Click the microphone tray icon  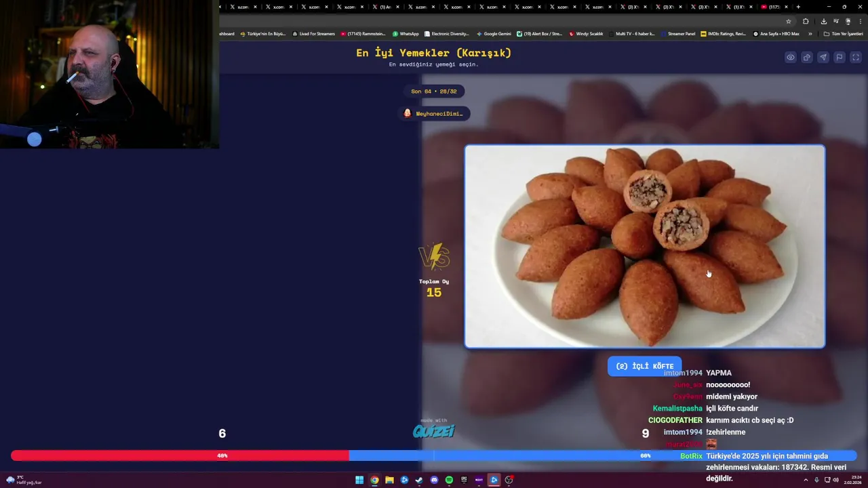[x=816, y=480]
